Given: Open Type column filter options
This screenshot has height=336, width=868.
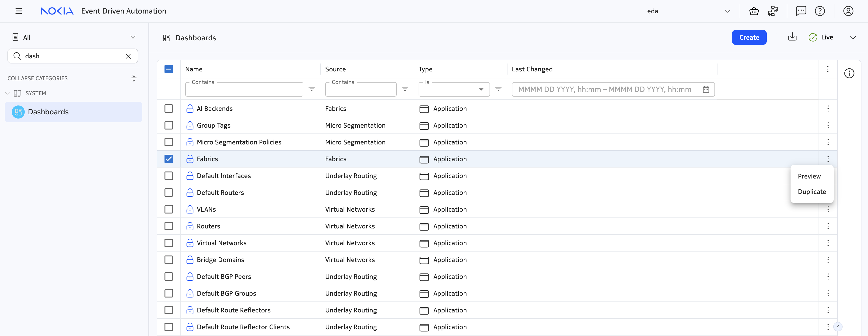Looking at the screenshot, I should 498,89.
